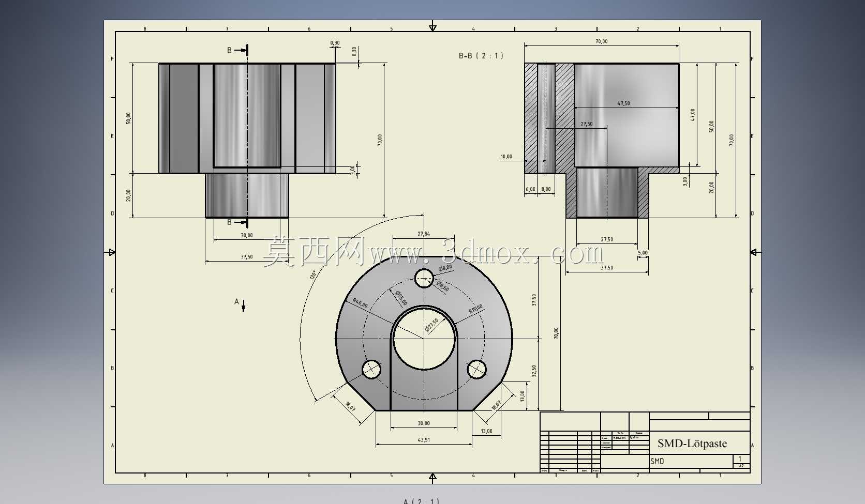Viewport: 865px width, 504px height.
Task: Click the 20,00 dimension left of the front view
Action: [x=128, y=195]
